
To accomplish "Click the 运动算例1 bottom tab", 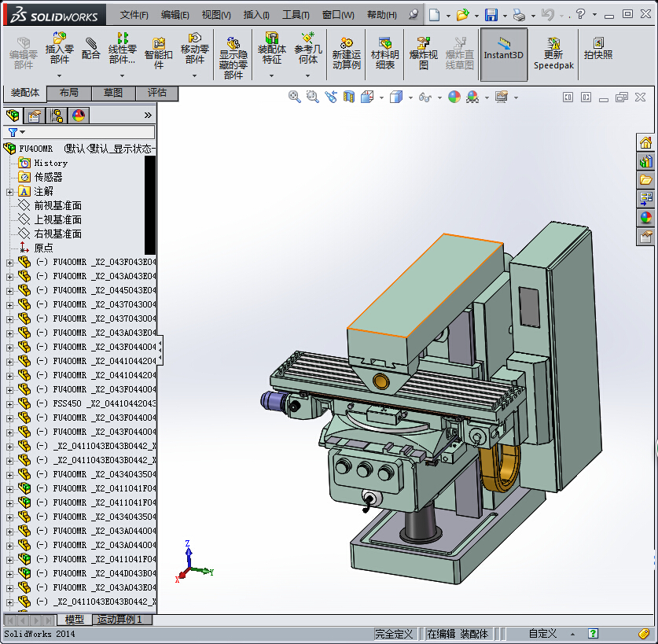I will pos(122,620).
